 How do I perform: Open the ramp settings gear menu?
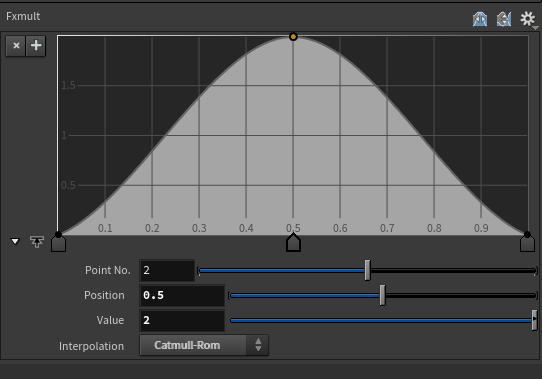tap(528, 19)
